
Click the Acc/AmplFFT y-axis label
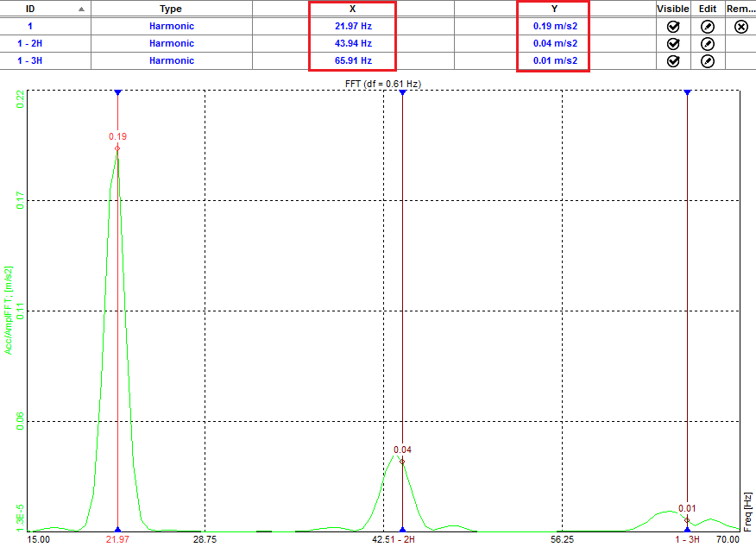click(x=8, y=311)
